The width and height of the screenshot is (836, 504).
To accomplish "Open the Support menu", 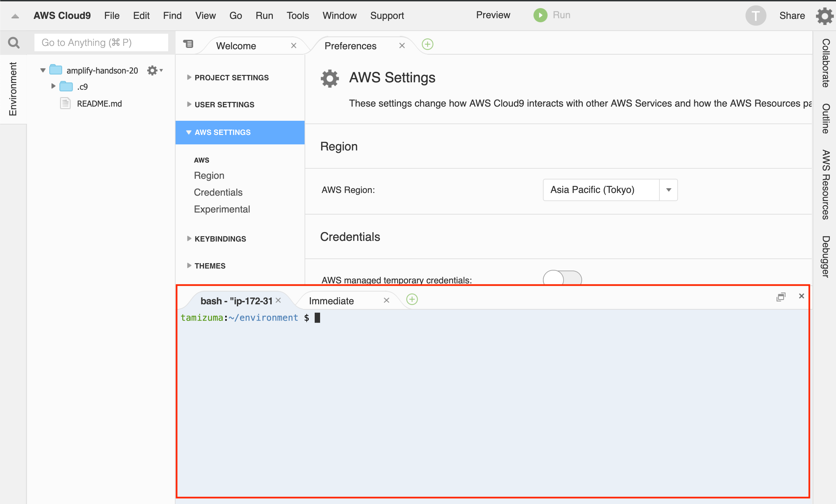I will (x=387, y=16).
